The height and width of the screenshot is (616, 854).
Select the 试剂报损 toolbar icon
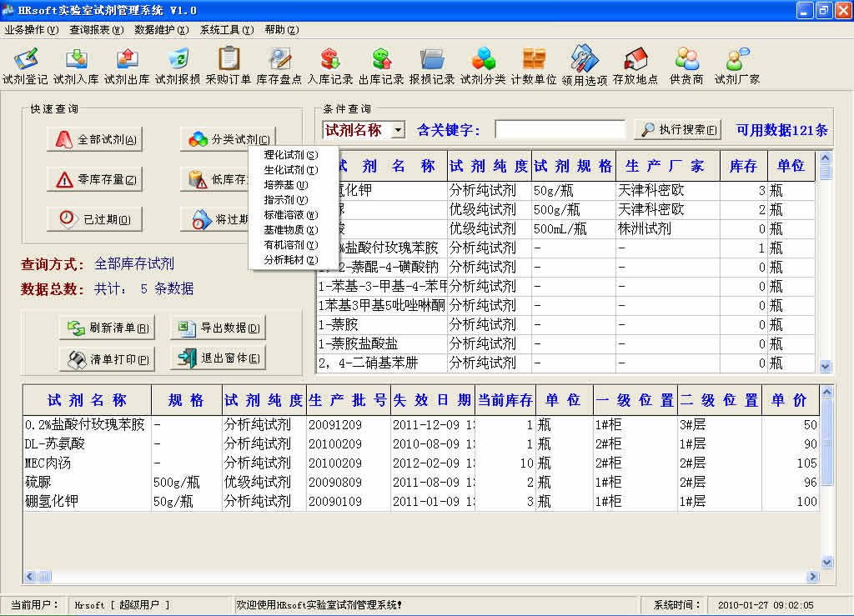[178, 66]
